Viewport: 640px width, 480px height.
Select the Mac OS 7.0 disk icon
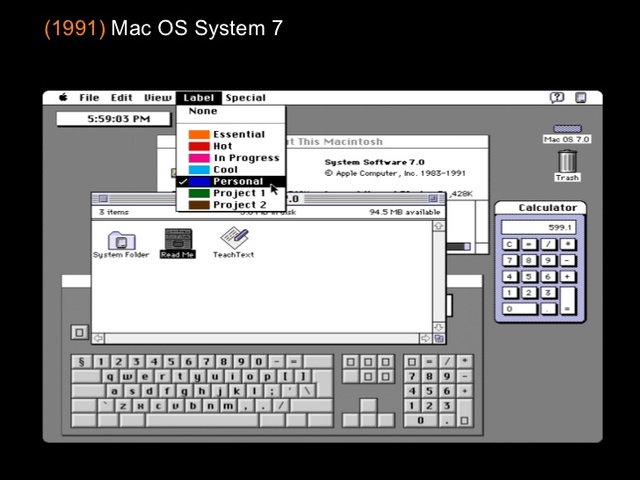tap(567, 129)
